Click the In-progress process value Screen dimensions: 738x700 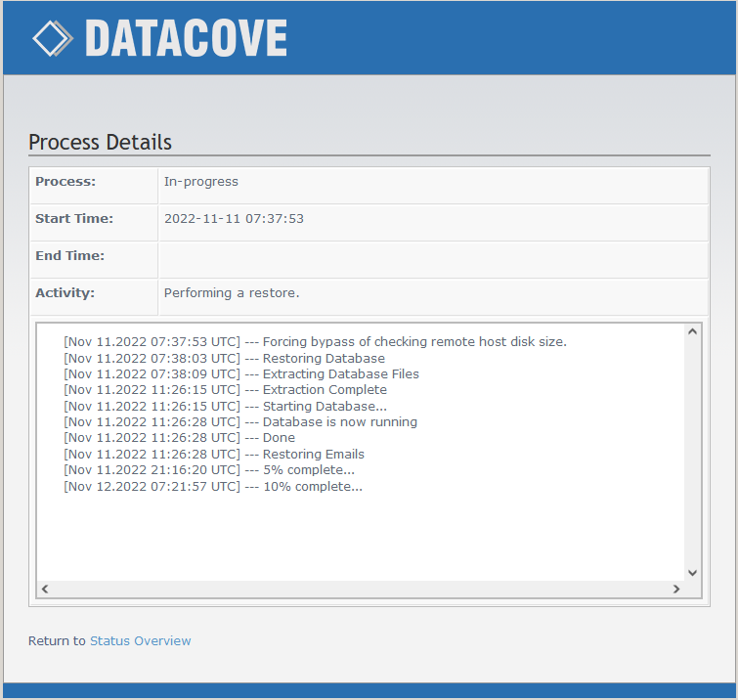(201, 182)
